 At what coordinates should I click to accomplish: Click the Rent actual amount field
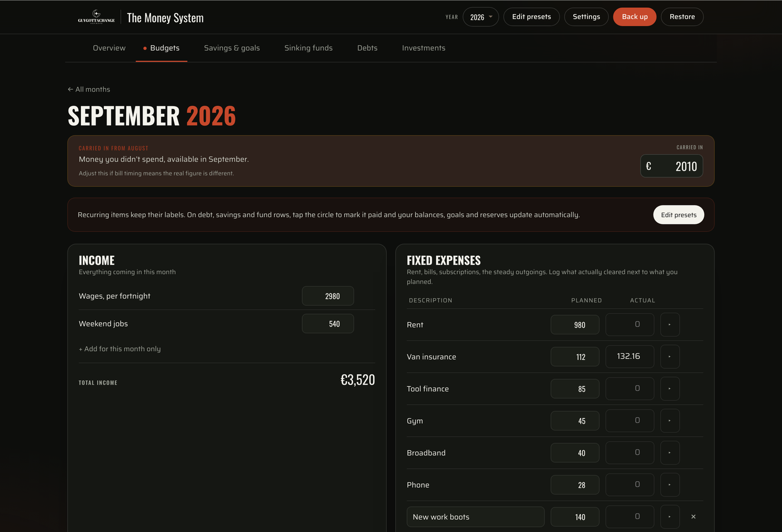coord(630,324)
